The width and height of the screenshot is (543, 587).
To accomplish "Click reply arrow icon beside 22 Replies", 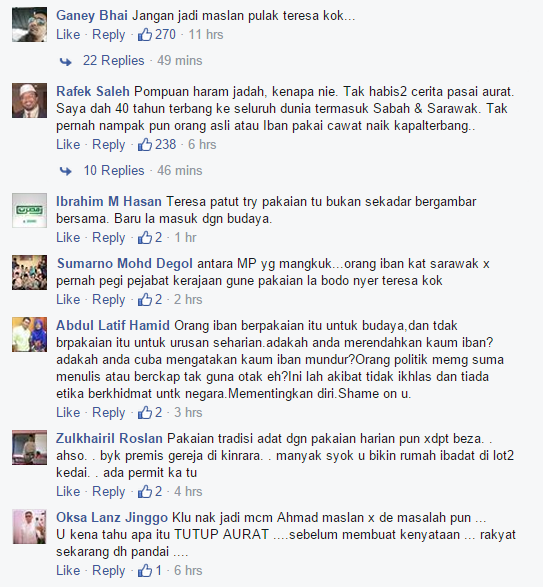I will point(66,61).
